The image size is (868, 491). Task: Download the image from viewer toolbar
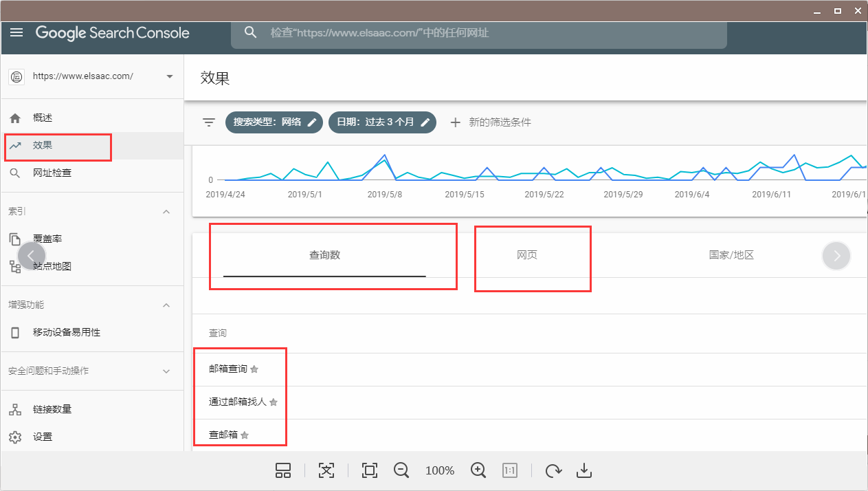tap(583, 470)
